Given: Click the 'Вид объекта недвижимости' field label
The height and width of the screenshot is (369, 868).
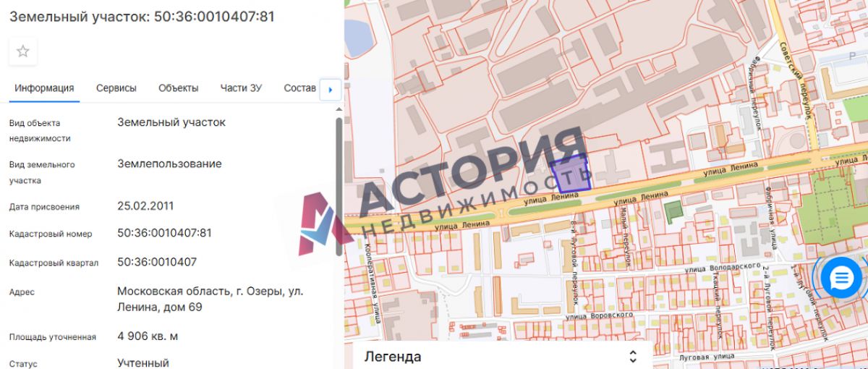Looking at the screenshot, I should tap(40, 130).
